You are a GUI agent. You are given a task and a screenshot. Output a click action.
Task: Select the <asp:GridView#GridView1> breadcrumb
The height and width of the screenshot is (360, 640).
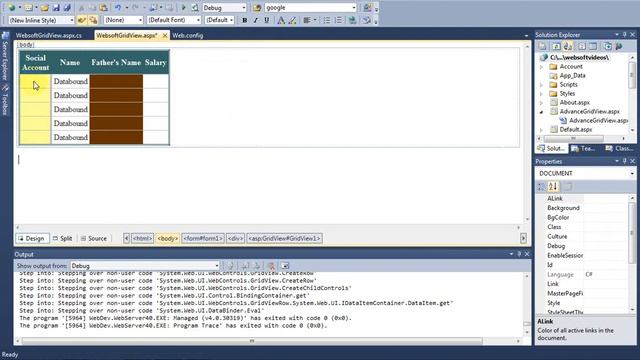coord(284,238)
